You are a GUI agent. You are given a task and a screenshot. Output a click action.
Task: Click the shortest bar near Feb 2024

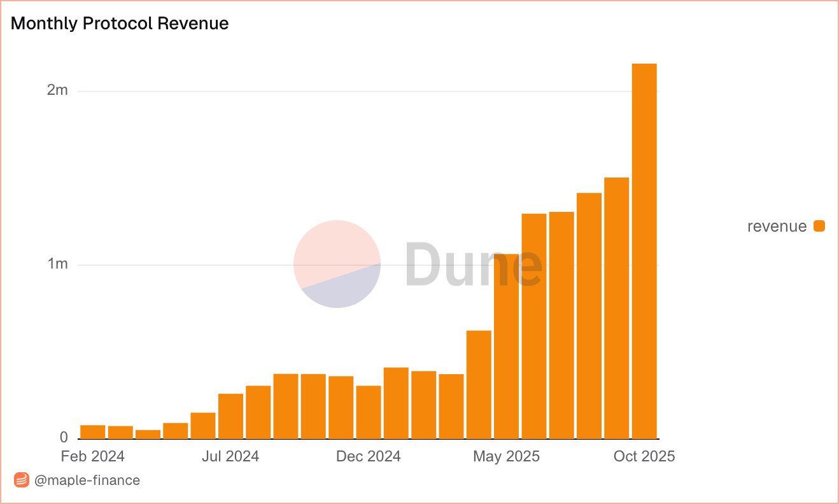pos(146,433)
